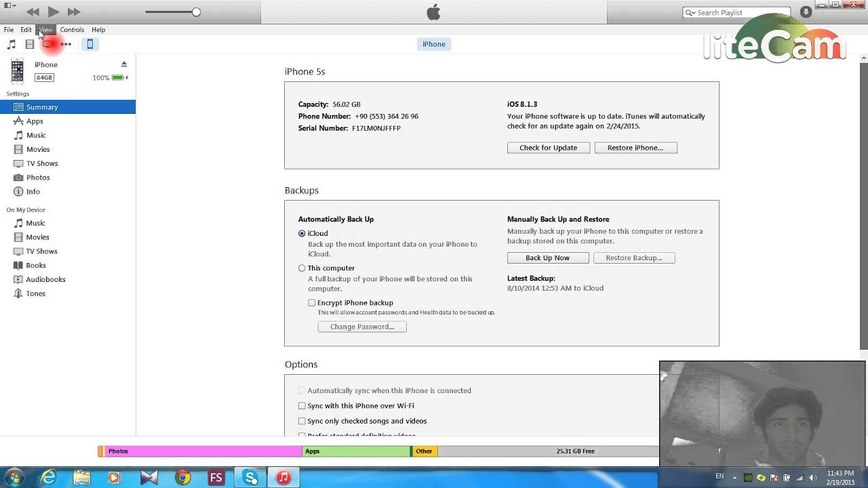
Task: Click the More (three dots) library icon
Action: click(x=66, y=44)
